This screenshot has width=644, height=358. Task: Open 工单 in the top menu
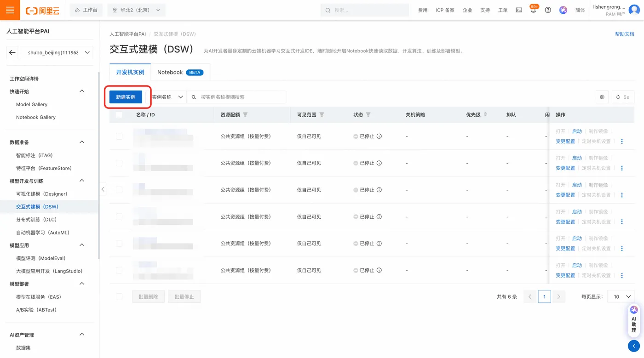pos(503,10)
